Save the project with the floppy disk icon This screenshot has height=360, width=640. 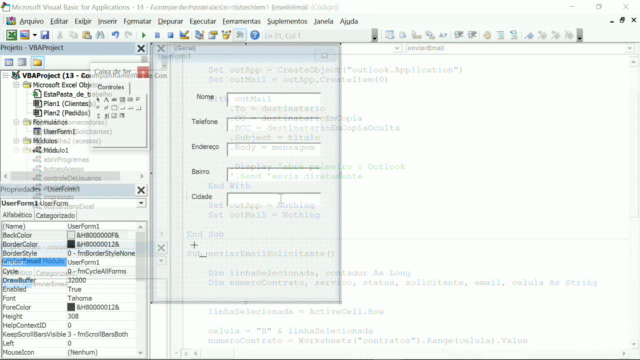point(45,35)
